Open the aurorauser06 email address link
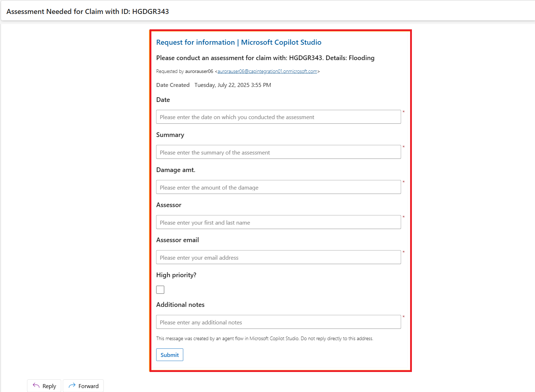The height and width of the screenshot is (392, 535). point(268,71)
